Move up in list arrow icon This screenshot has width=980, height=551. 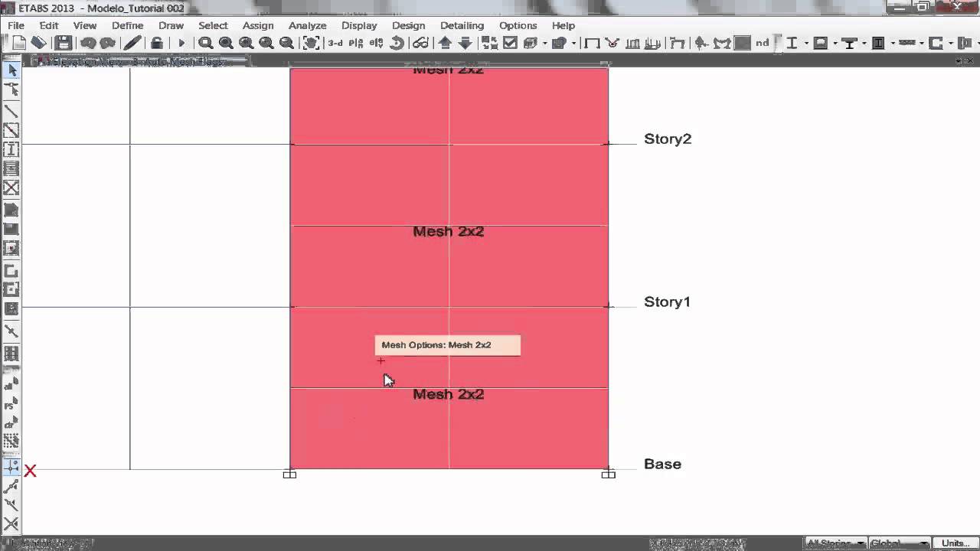[445, 43]
